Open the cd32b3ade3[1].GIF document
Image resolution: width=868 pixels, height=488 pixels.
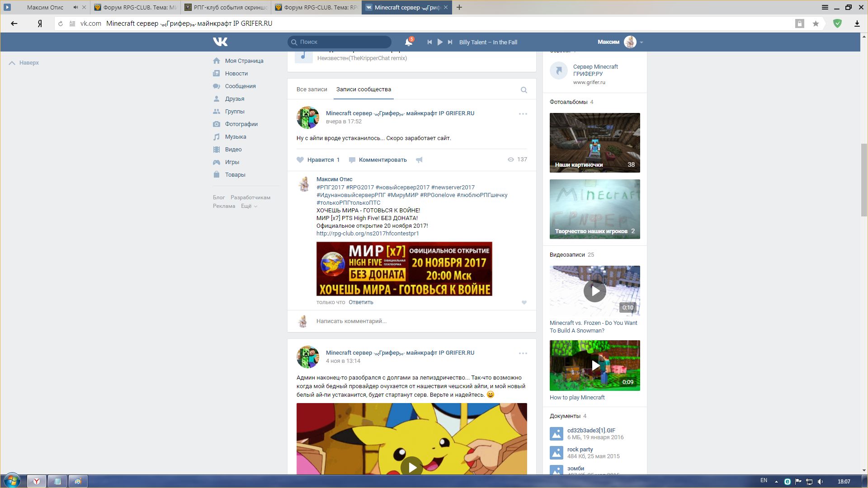coord(591,431)
